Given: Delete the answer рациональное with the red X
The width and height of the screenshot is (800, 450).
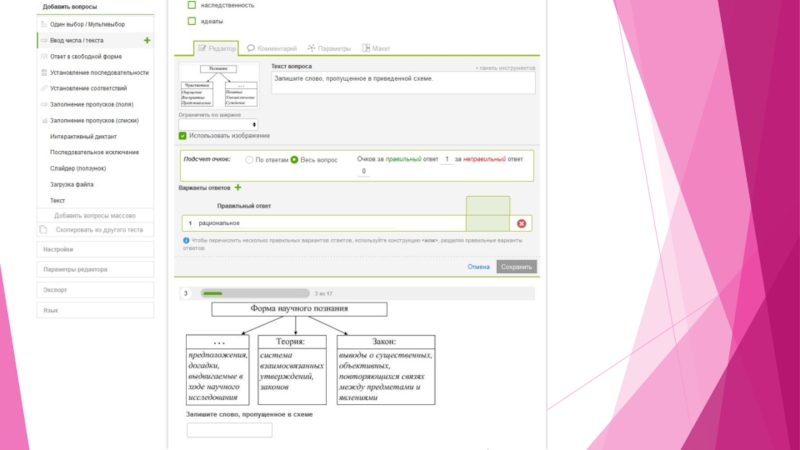Looking at the screenshot, I should coord(521,223).
